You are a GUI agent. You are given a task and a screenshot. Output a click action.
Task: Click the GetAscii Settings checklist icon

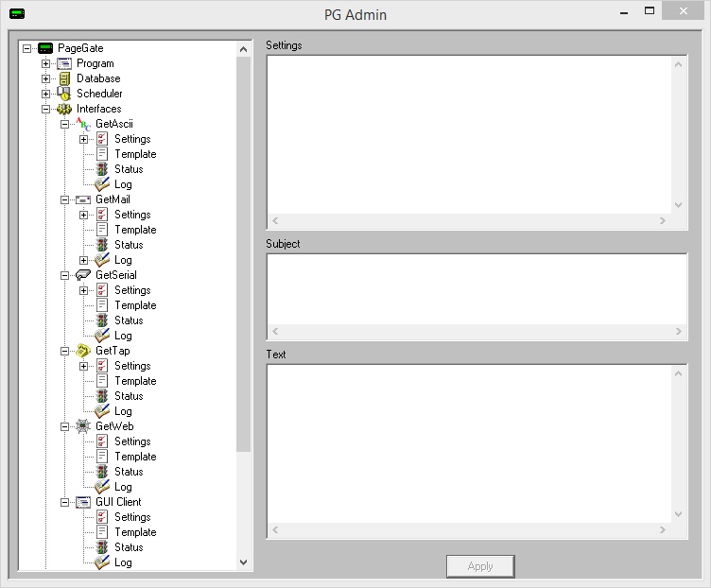[102, 139]
